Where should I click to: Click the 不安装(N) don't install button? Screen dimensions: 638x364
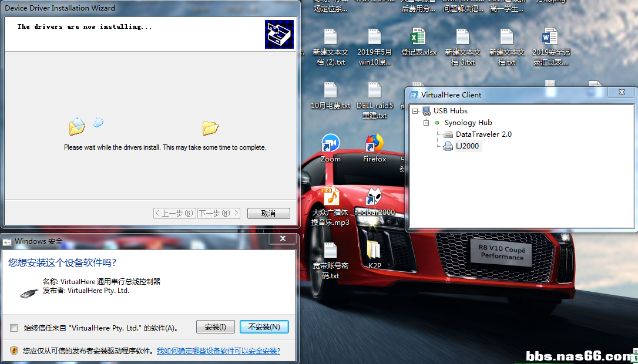coord(264,327)
